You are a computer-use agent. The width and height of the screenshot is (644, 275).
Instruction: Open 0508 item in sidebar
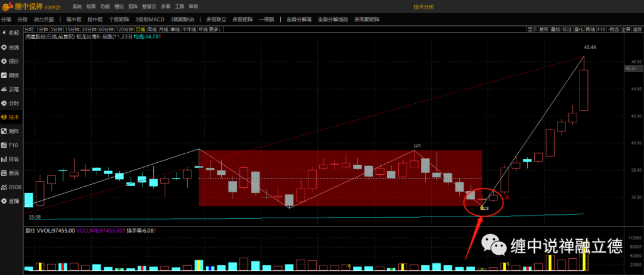(11, 187)
